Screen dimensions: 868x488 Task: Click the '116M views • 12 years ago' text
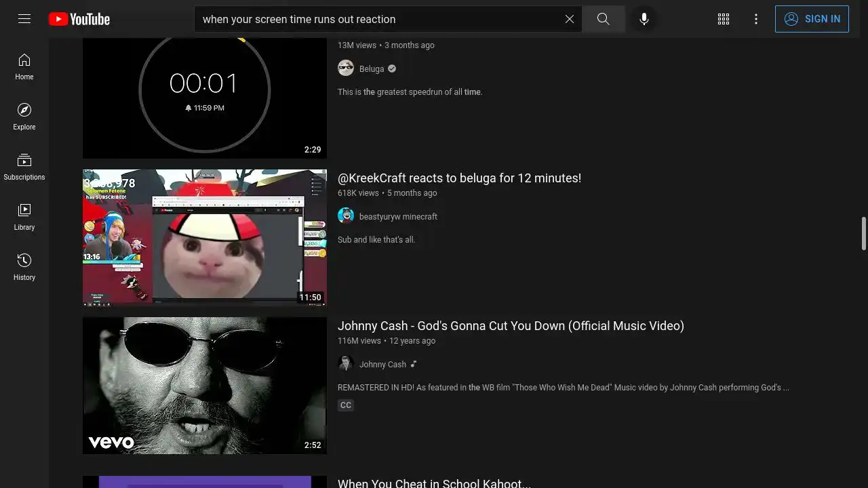[x=387, y=341]
